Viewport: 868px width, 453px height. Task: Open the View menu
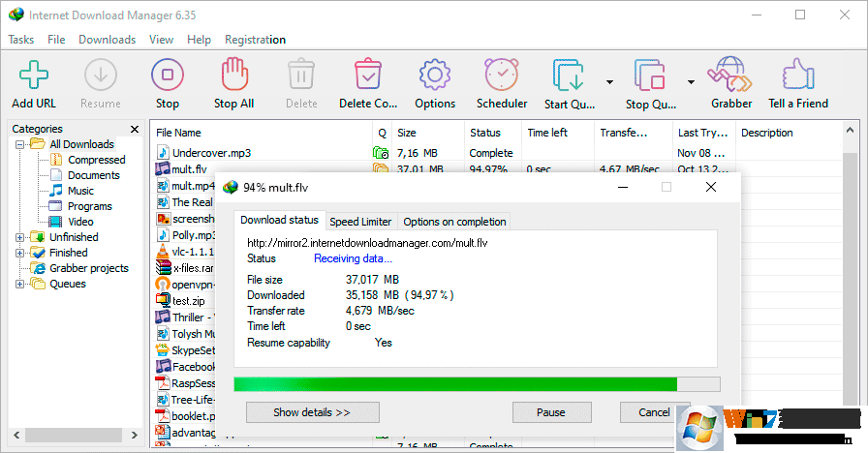[x=161, y=40]
